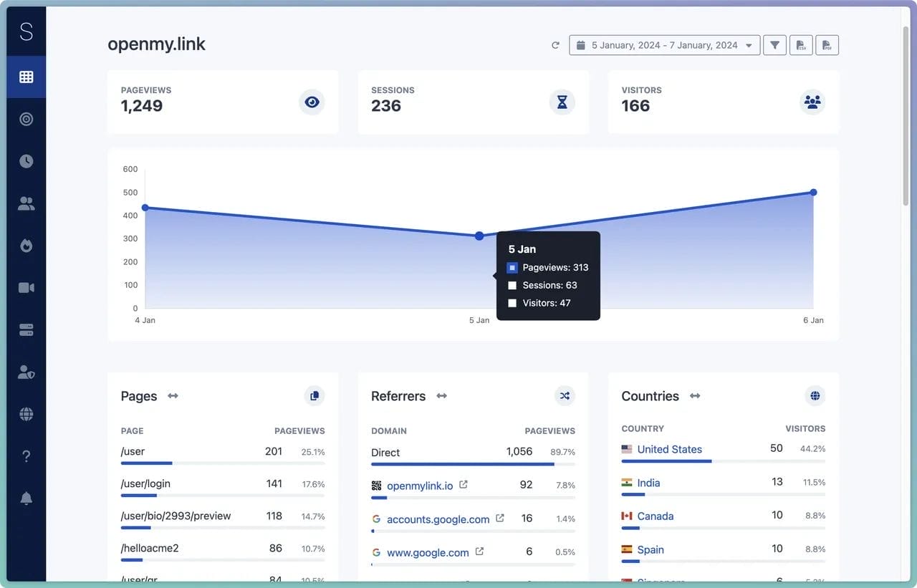The height and width of the screenshot is (588, 917).
Task: Click the people icon on Visitors card
Action: tap(812, 102)
